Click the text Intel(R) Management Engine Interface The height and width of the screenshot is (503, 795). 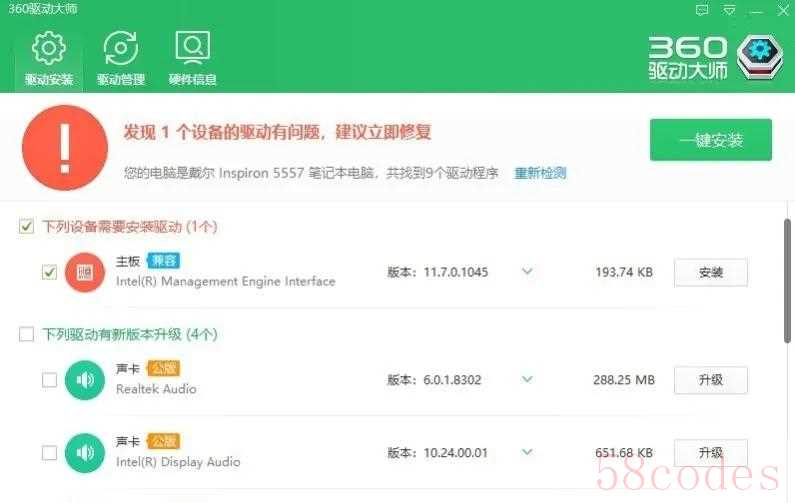pyautogui.click(x=226, y=281)
